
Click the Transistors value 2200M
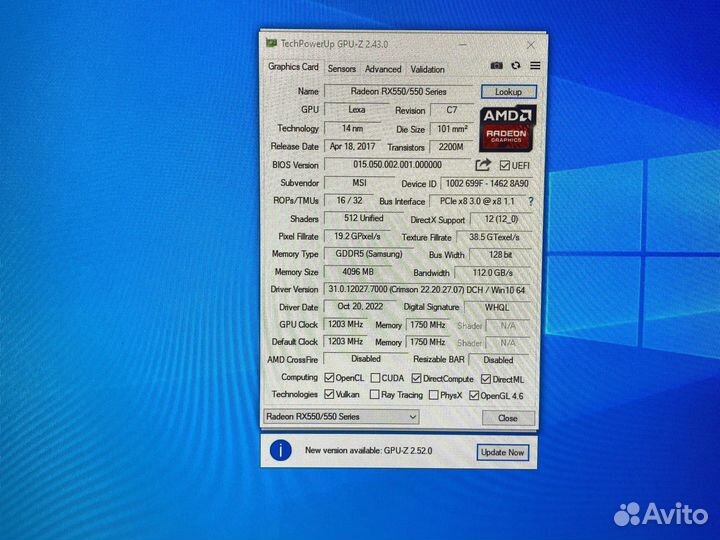point(450,147)
